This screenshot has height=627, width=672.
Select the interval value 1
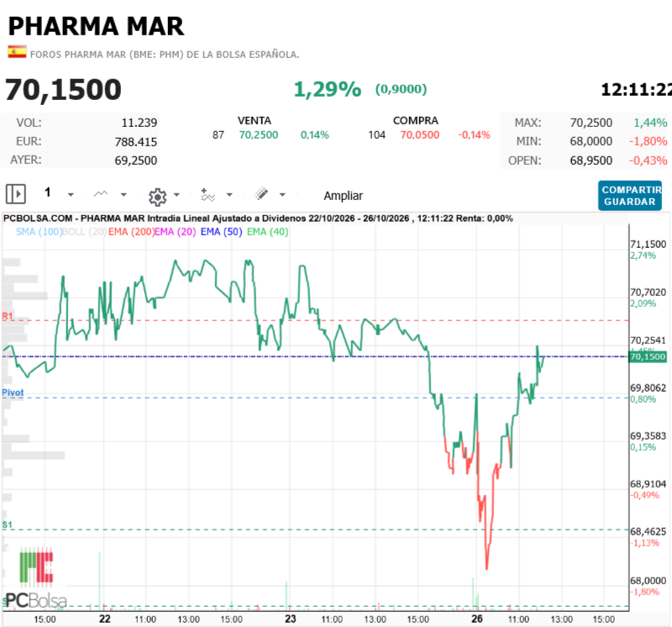coord(48,192)
